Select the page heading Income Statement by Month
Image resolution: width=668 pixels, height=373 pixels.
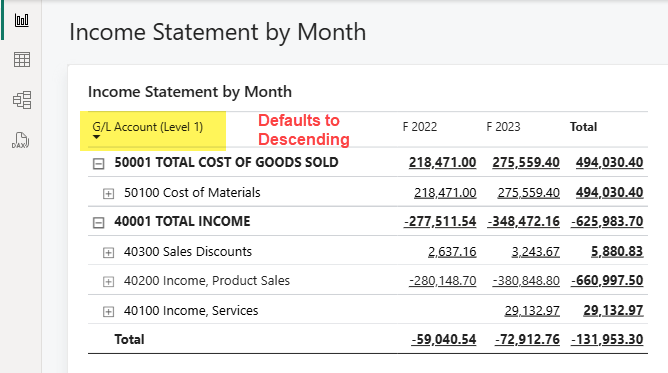tap(217, 32)
